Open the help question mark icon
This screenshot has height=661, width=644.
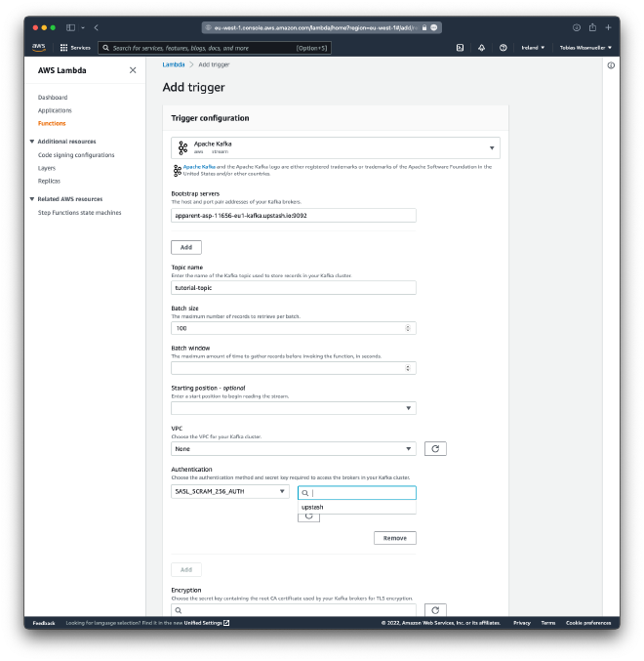[x=503, y=47]
